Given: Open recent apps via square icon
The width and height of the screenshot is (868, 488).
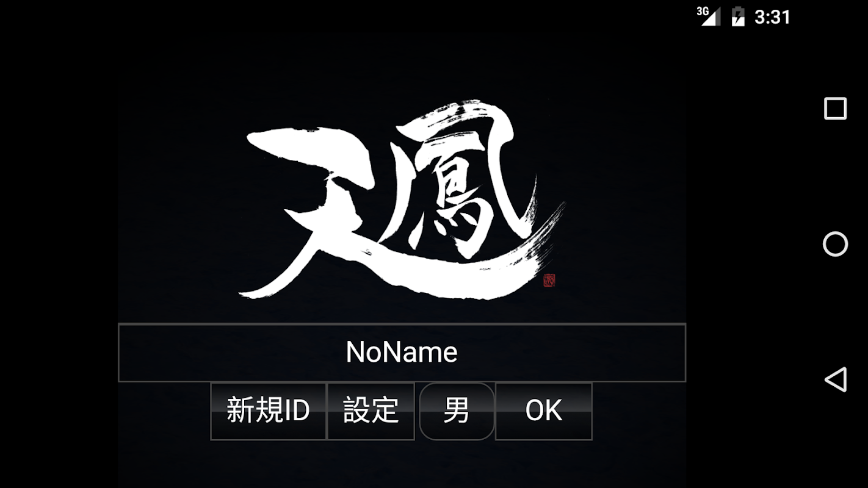Looking at the screenshot, I should pos(835,109).
